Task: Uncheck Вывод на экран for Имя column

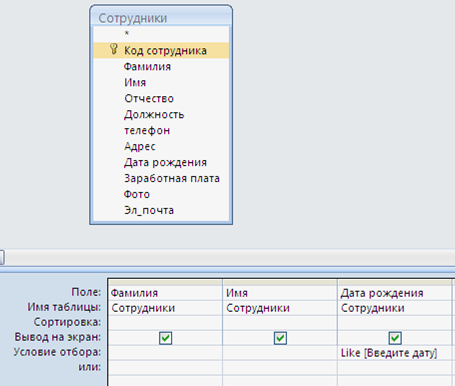Action: pos(280,338)
